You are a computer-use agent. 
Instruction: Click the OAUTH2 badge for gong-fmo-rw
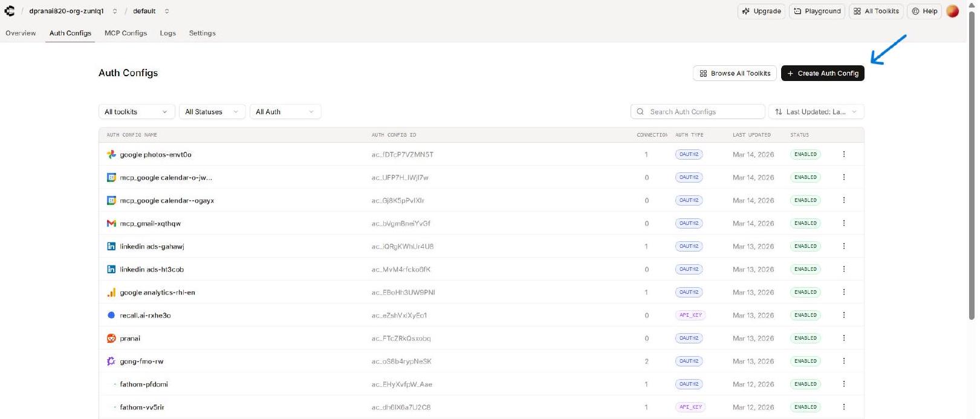coord(689,361)
